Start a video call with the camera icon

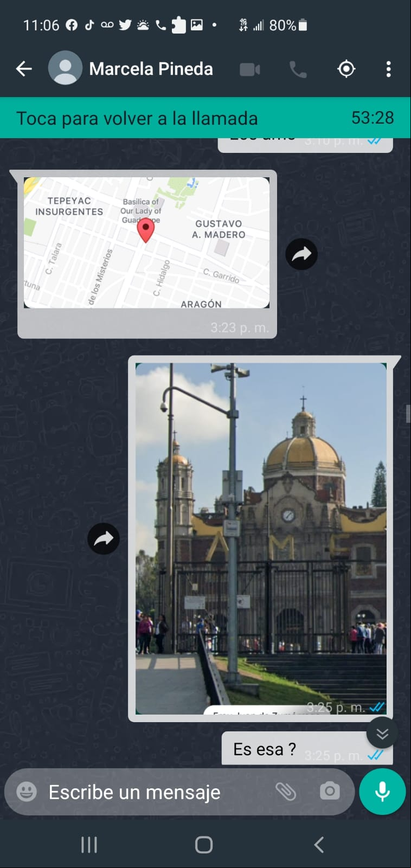click(250, 69)
